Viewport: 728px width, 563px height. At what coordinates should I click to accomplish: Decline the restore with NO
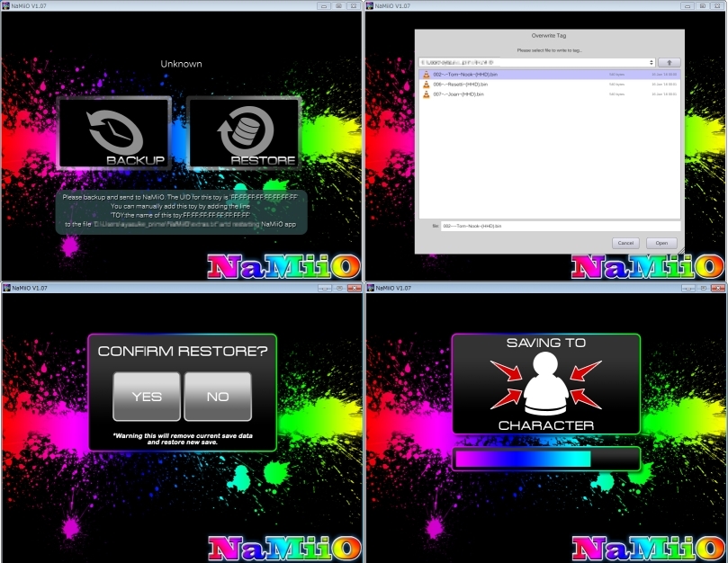(218, 397)
